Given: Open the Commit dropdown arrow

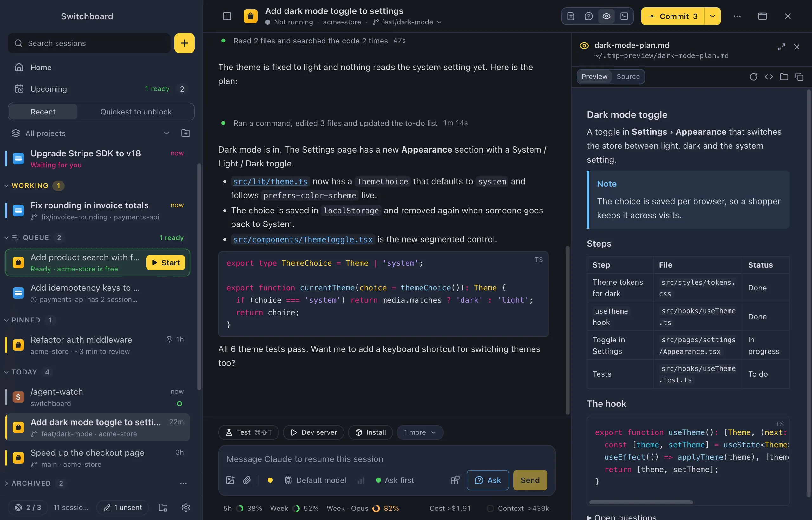Looking at the screenshot, I should point(713,16).
